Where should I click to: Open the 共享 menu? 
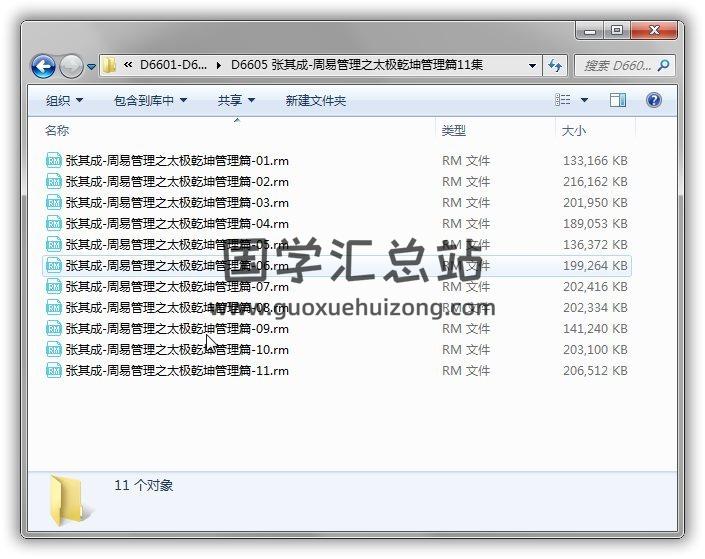[x=236, y=100]
